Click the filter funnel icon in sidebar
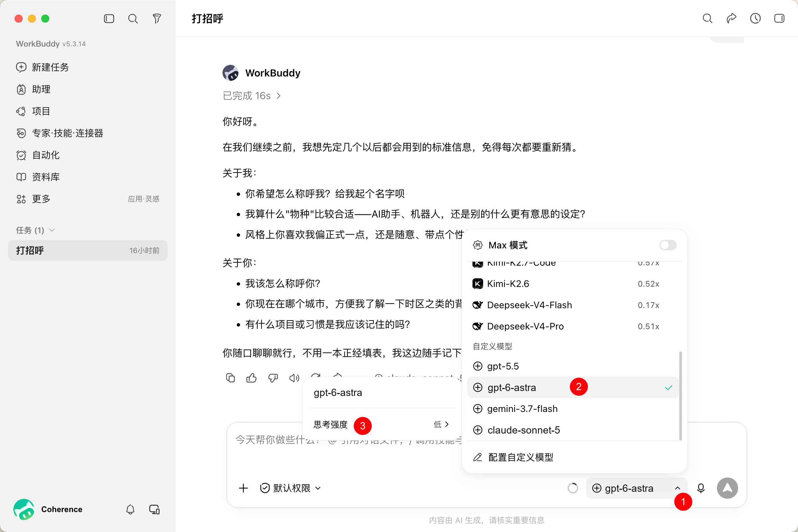The height and width of the screenshot is (532, 798). 157,19
